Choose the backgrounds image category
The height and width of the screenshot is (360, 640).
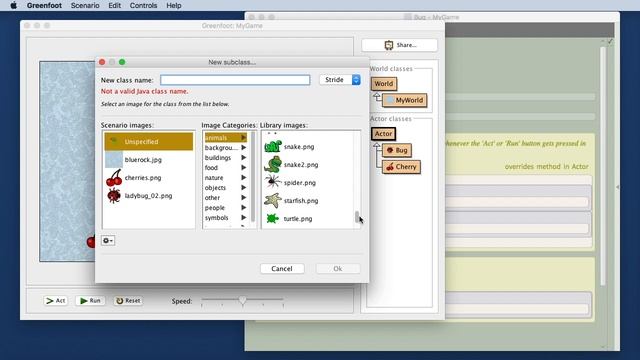point(226,147)
